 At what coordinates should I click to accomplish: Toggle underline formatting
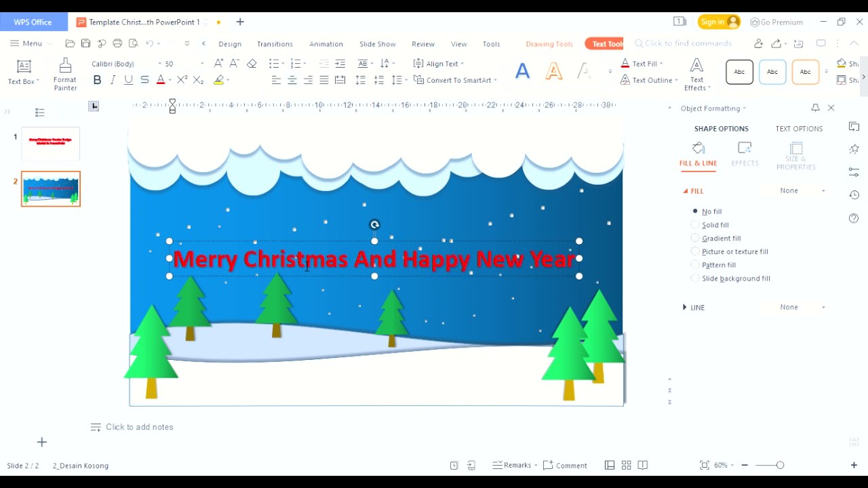pyautogui.click(x=129, y=80)
